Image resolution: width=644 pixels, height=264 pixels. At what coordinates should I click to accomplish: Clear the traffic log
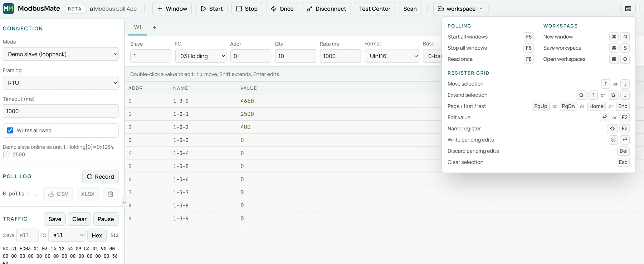(79, 219)
